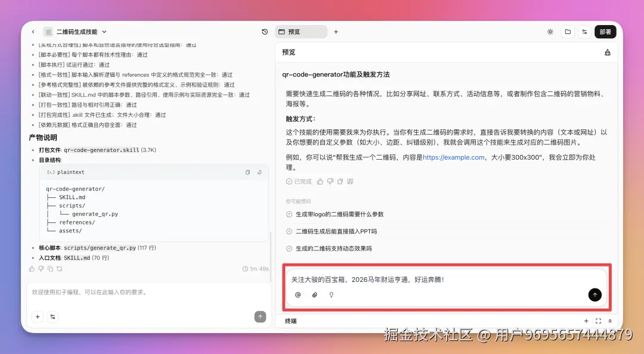
Task: Open the settings sliders icon beside the folder
Action: click(x=584, y=32)
